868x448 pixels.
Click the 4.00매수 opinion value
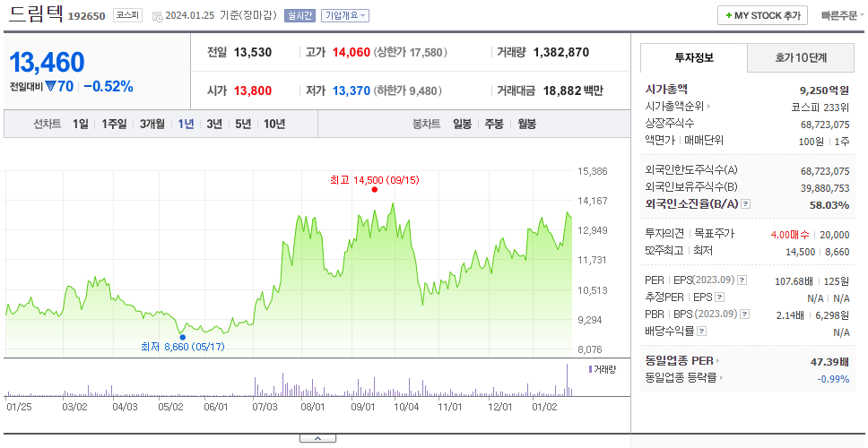coord(790,235)
